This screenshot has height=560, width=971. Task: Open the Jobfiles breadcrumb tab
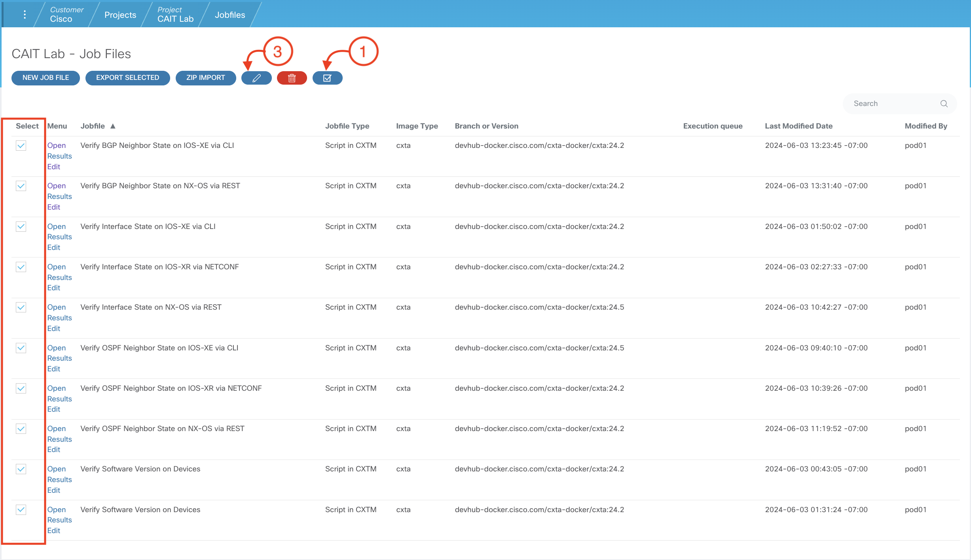pos(229,15)
